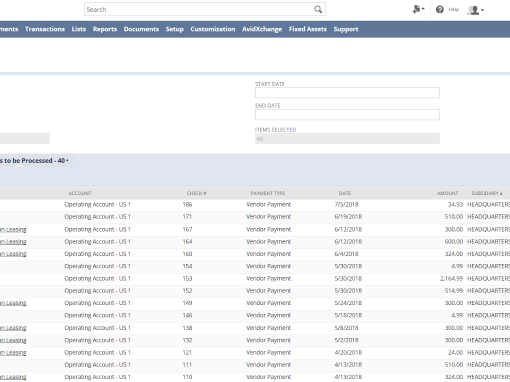This screenshot has height=382, width=510.
Task: Open the Leasing link on check 160 row
Action: pyautogui.click(x=13, y=254)
